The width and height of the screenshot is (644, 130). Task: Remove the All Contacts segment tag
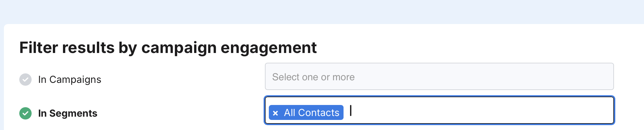click(276, 113)
